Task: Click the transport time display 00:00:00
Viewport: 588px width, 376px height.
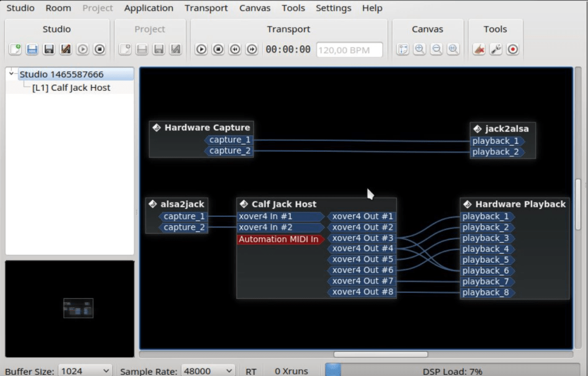Action: point(288,49)
